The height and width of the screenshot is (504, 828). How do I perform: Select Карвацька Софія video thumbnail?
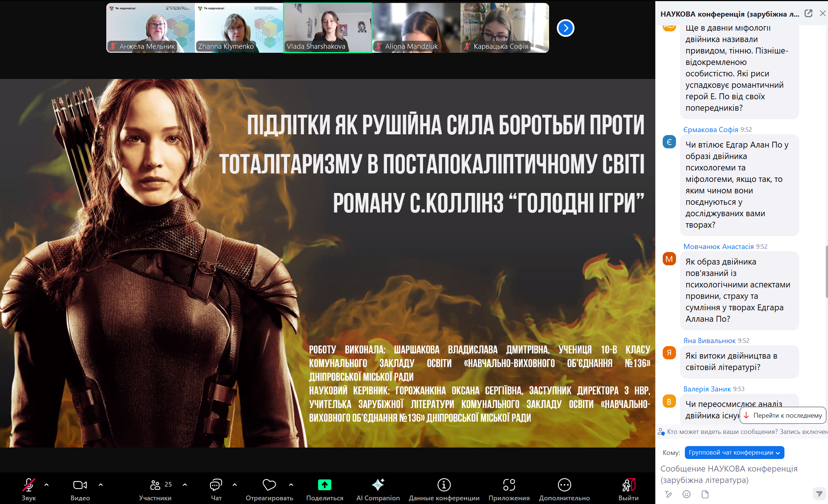coord(505,28)
